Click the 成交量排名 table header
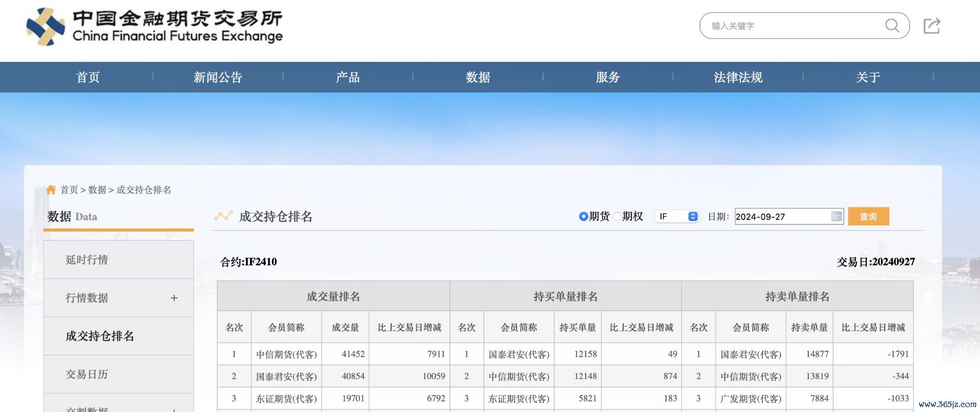This screenshot has height=412, width=980. click(x=333, y=296)
